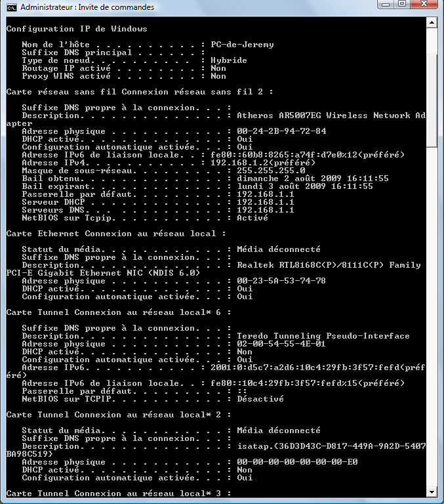Maximize the Invite de commandes window
444x504 pixels.
[x=402, y=4]
